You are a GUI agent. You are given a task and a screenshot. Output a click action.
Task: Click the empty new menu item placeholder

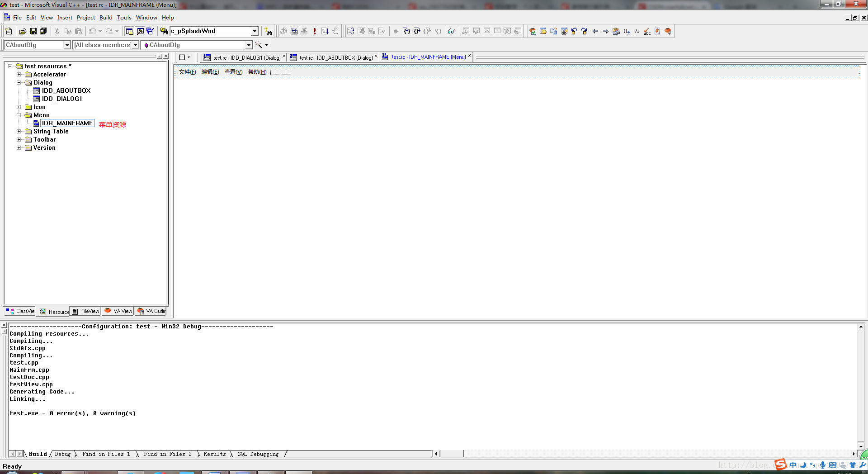[x=280, y=72]
